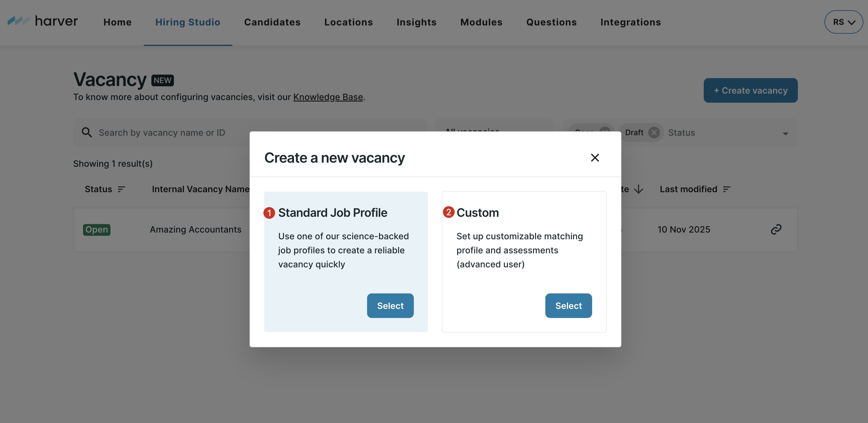Click the Harver logo

click(x=43, y=21)
